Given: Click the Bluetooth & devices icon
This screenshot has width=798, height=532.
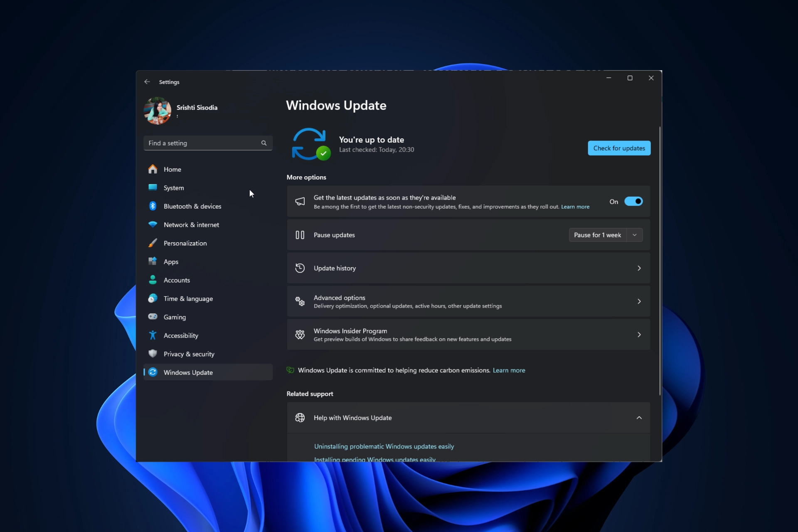Looking at the screenshot, I should [x=153, y=206].
